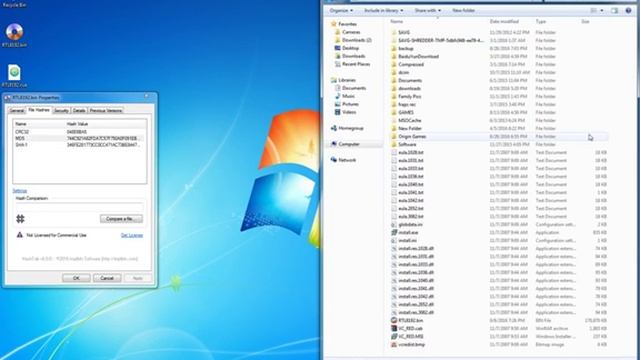640x360 pixels.
Task: Switch to the File Hashes tab
Action: (x=39, y=110)
